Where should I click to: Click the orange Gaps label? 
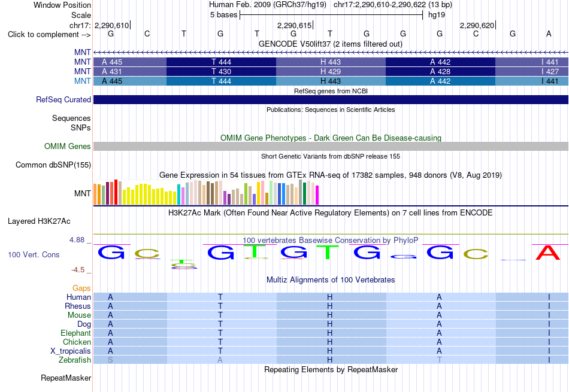81,288
